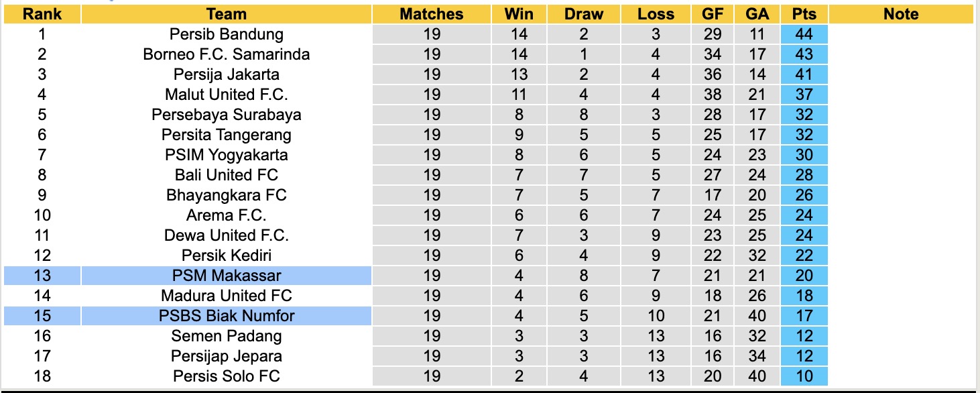Click the GF column header

pos(712,14)
